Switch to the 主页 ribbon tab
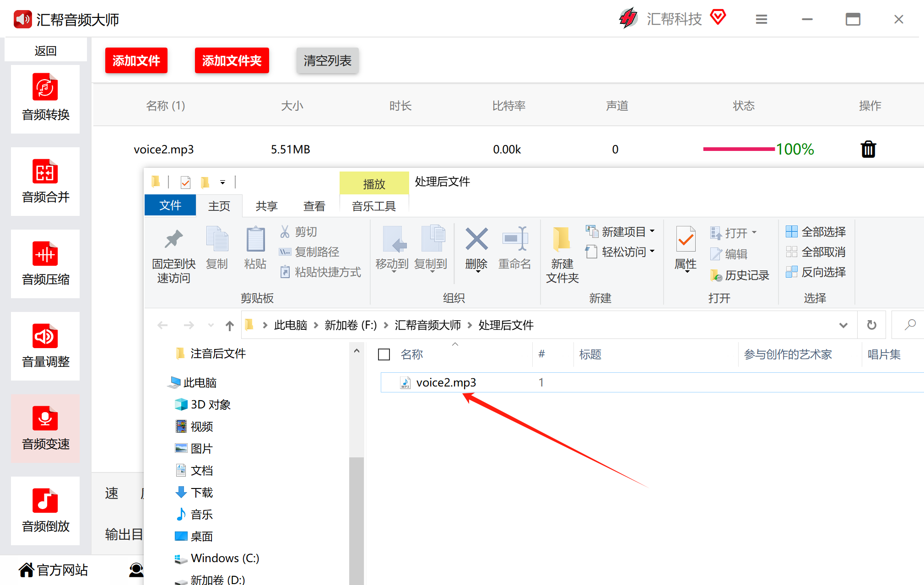This screenshot has height=585, width=924. coord(219,206)
